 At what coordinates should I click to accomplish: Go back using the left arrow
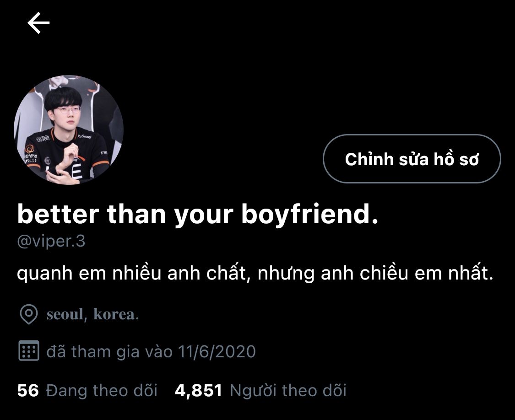point(38,23)
